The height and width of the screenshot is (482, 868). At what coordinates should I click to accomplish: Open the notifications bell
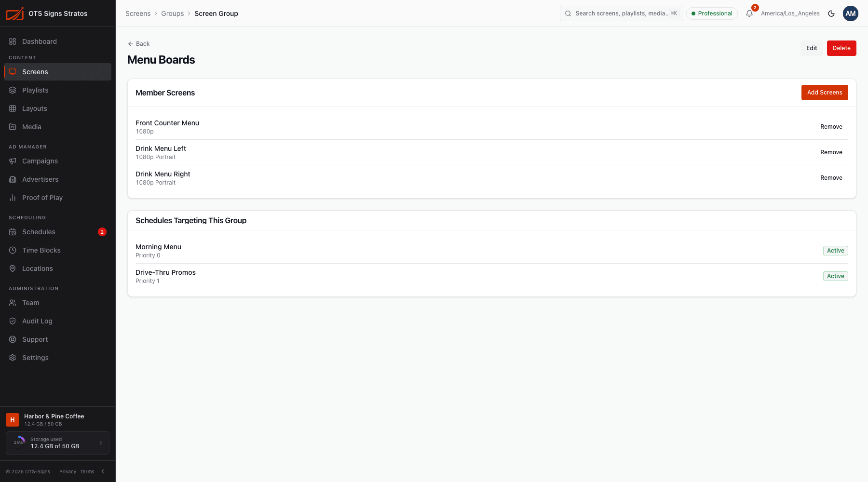click(749, 13)
